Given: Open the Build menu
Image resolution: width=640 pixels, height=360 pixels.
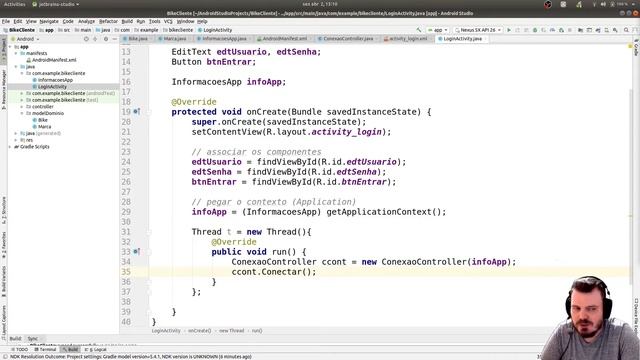Looking at the screenshot, I should click(x=127, y=21).
